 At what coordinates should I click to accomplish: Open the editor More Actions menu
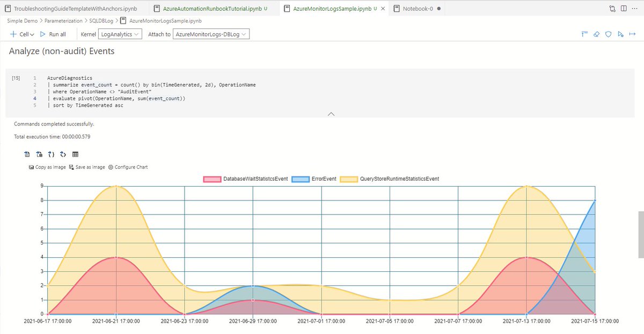click(x=634, y=9)
